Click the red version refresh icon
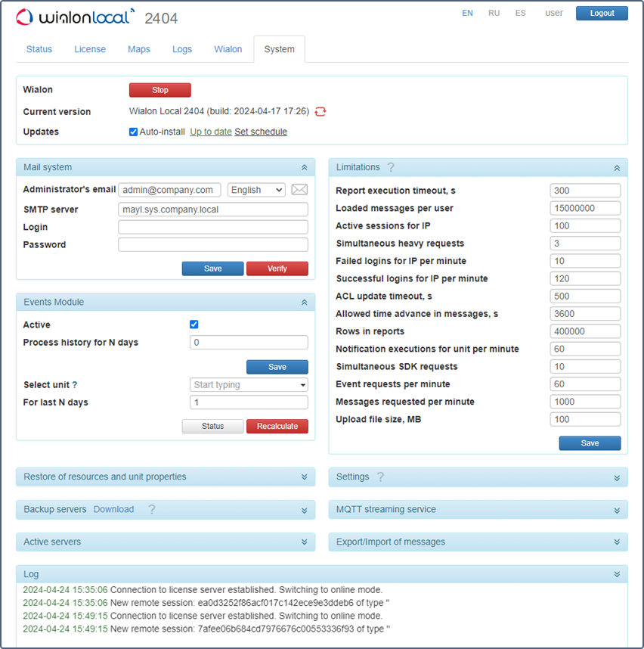The image size is (644, 649). (320, 111)
